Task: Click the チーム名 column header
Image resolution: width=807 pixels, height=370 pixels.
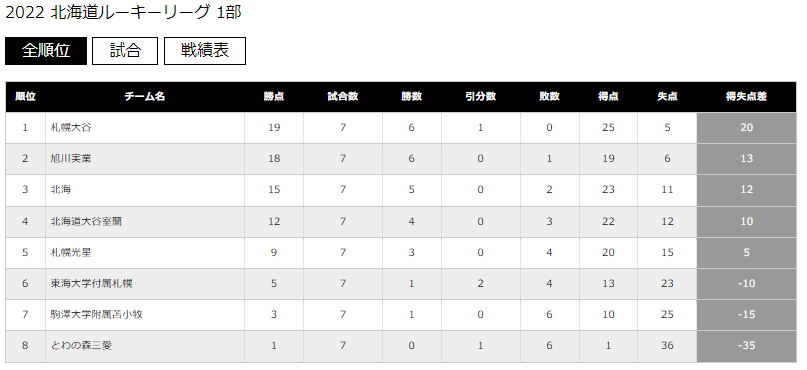Action: click(x=145, y=97)
